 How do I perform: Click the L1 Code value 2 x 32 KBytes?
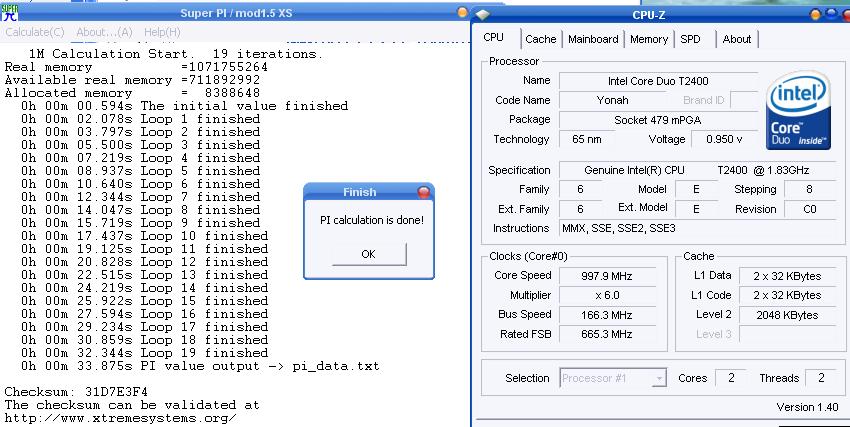pyautogui.click(x=787, y=295)
